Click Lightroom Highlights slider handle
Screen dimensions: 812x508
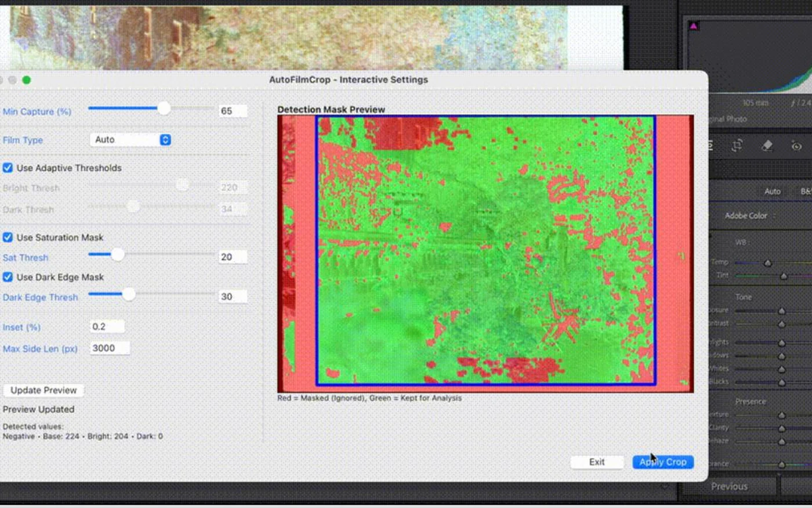coord(781,343)
